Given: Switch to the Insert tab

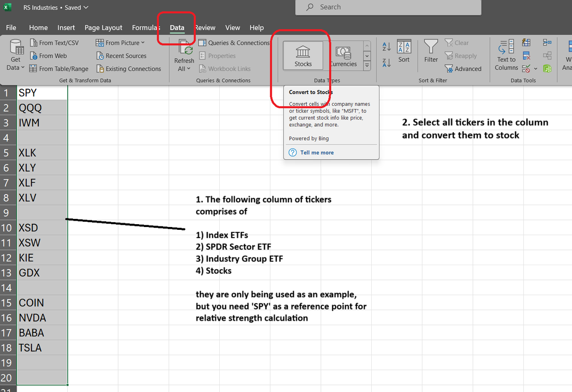Looking at the screenshot, I should pos(66,28).
